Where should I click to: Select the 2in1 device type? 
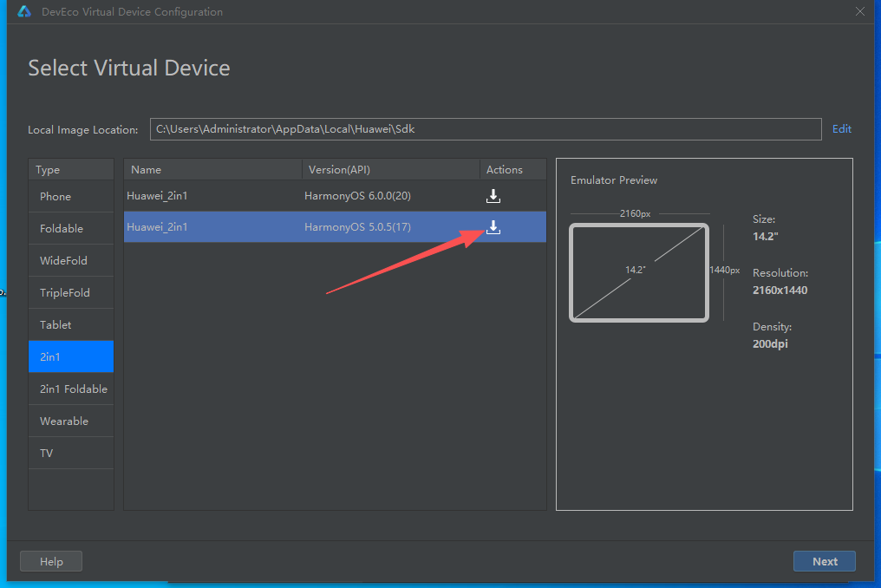(x=71, y=356)
